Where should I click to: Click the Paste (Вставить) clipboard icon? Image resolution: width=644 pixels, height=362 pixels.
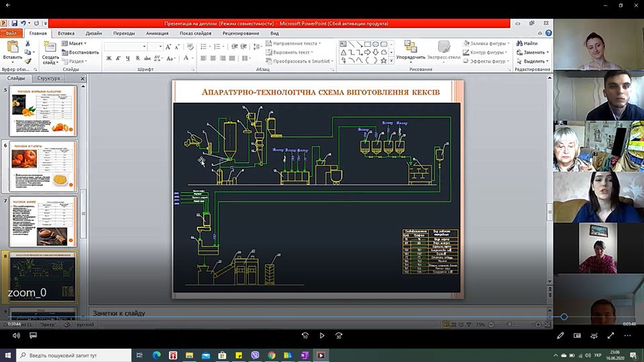tap(12, 47)
